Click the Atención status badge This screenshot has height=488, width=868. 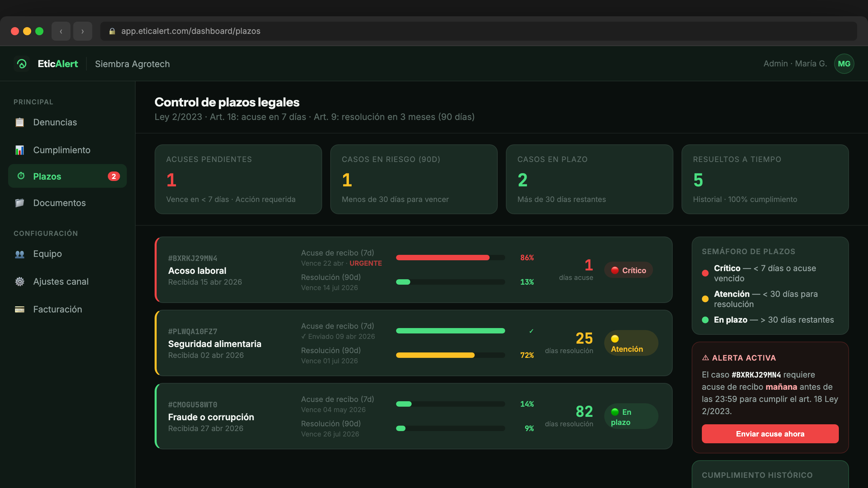point(631,343)
